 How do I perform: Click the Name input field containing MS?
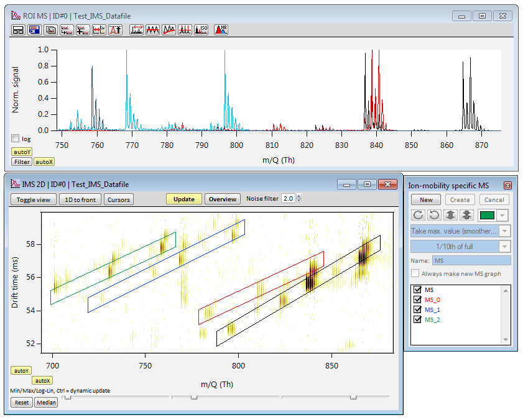coord(471,261)
